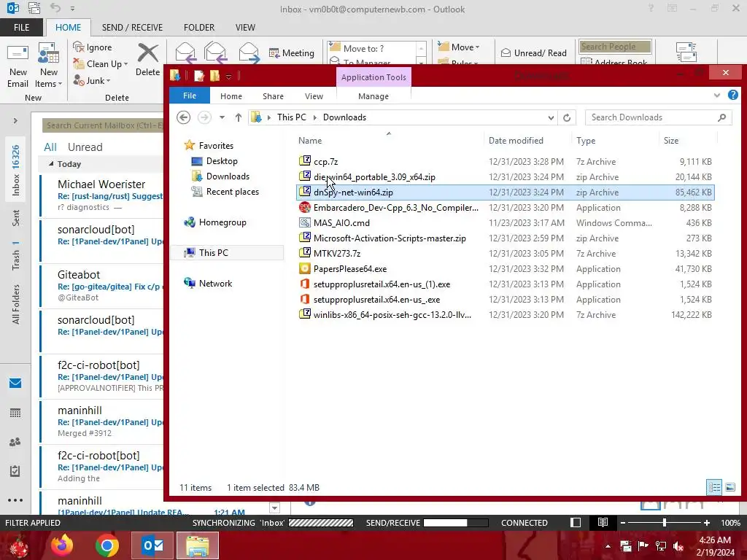Click File Explorer icon in the taskbar

pyautogui.click(x=198, y=545)
